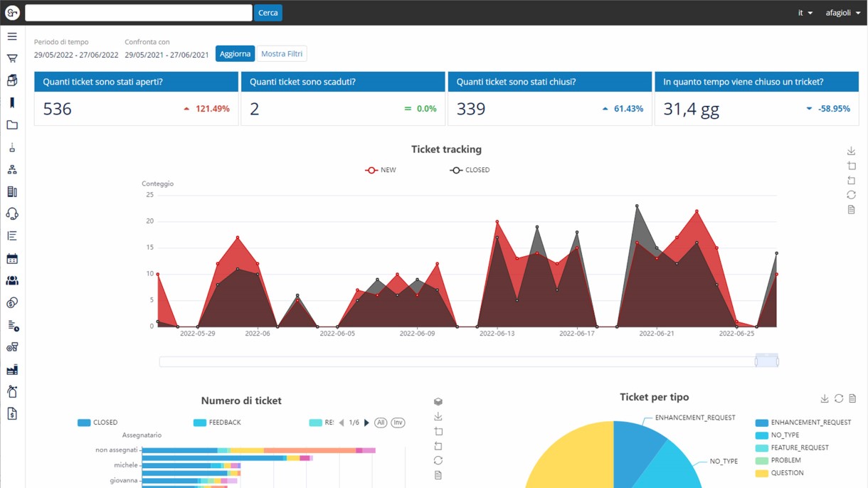Screen dimensions: 868x488
Task: Open the hamburger menu in sidebar
Action: pos(12,36)
